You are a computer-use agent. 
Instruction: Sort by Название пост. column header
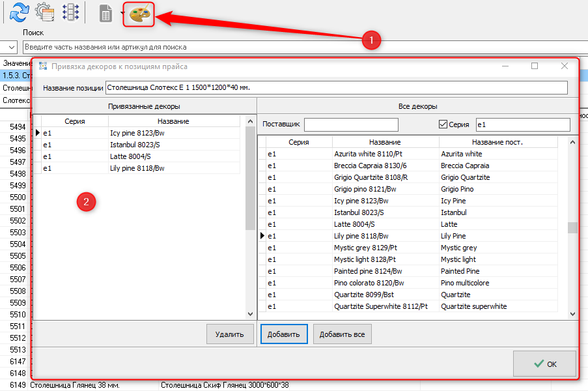pos(498,142)
